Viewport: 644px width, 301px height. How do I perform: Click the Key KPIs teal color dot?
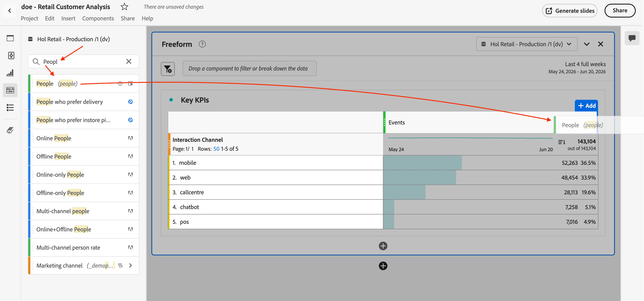click(171, 100)
